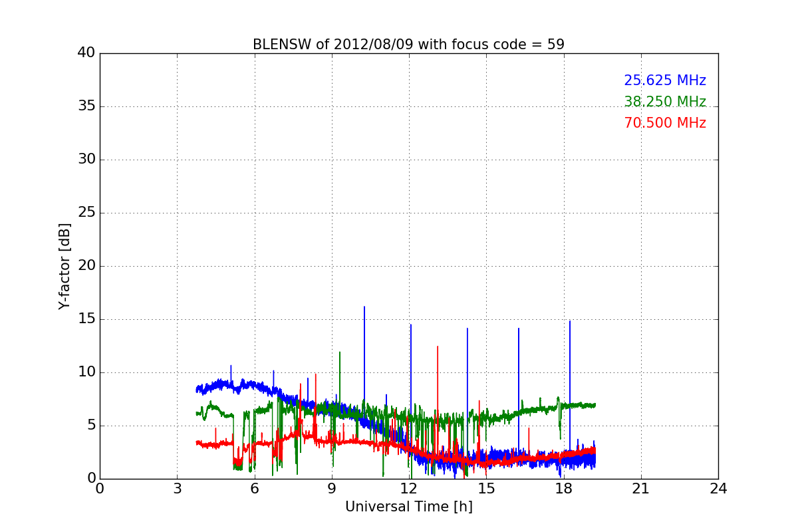Image resolution: width=798 pixels, height=532 pixels.
Task: Click the y-axis tick label 35
Action: coord(86,106)
